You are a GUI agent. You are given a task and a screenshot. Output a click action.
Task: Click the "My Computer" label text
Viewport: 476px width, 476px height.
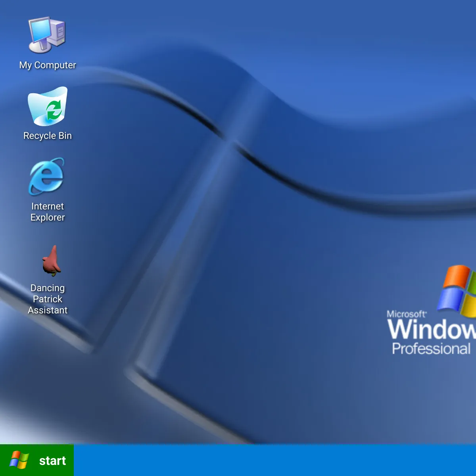(x=48, y=65)
